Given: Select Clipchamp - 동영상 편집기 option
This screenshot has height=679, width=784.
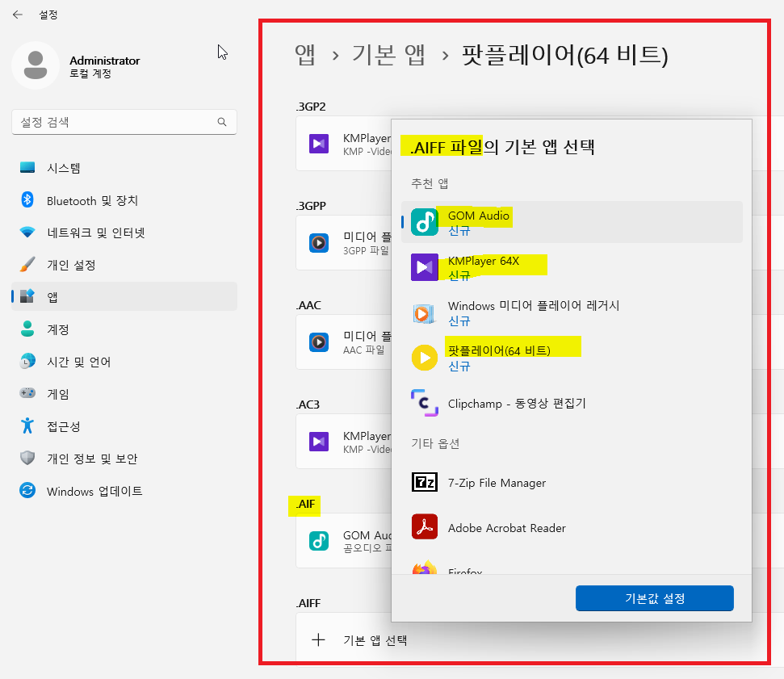Looking at the screenshot, I should coord(572,403).
